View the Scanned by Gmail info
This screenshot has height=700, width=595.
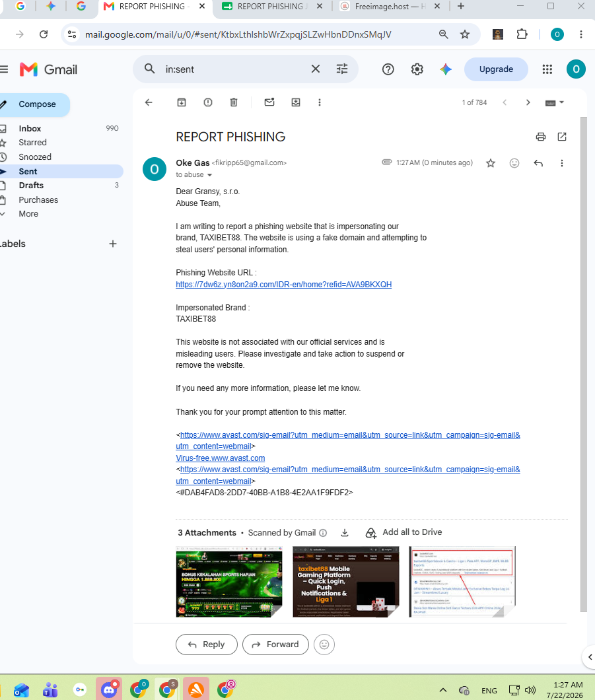[323, 532]
